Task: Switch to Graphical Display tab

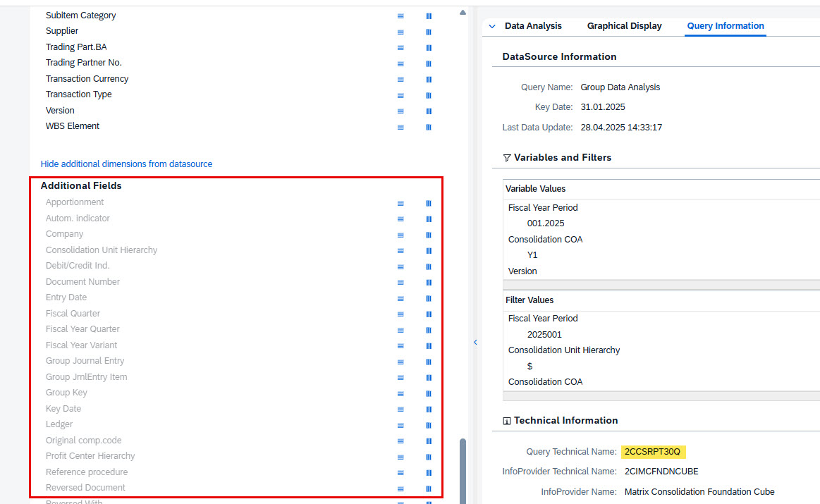Action: click(x=625, y=25)
